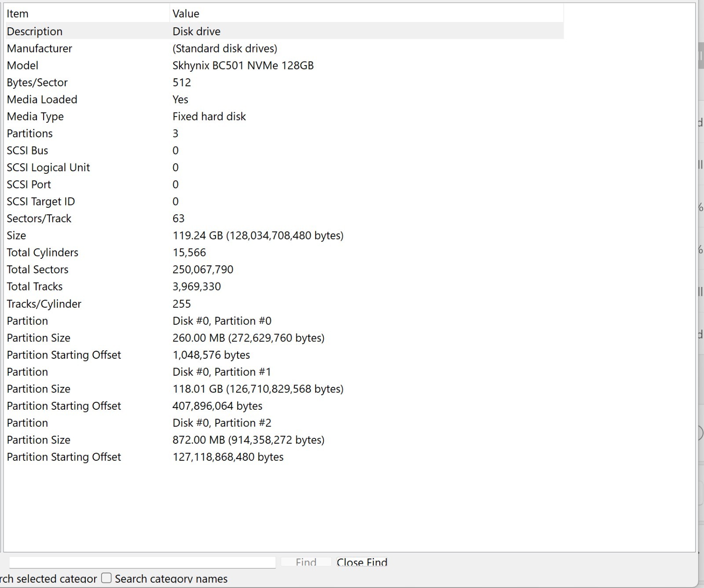Select the 118.01 GB partition size value

click(x=258, y=389)
